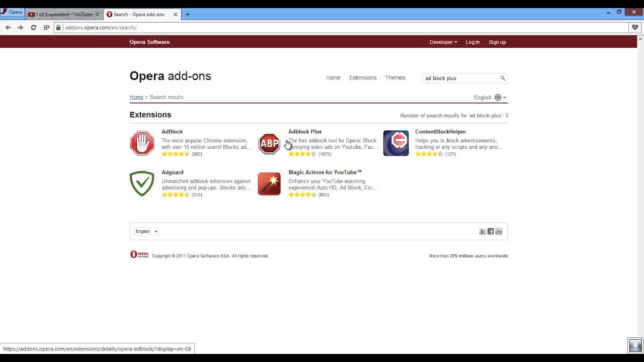Image resolution: width=644 pixels, height=362 pixels.
Task: Click the YouTube icon in footer
Action: click(499, 231)
